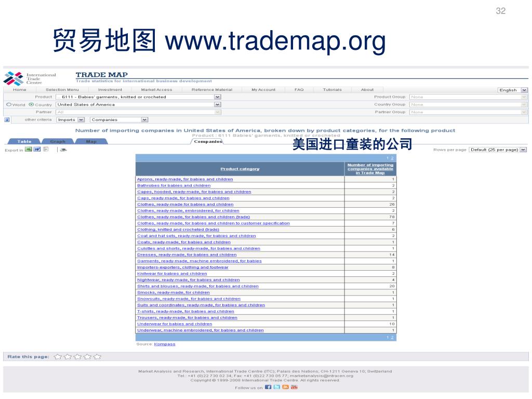The width and height of the screenshot is (532, 399).
Task: Switch to the Graph tab
Action: click(x=58, y=141)
